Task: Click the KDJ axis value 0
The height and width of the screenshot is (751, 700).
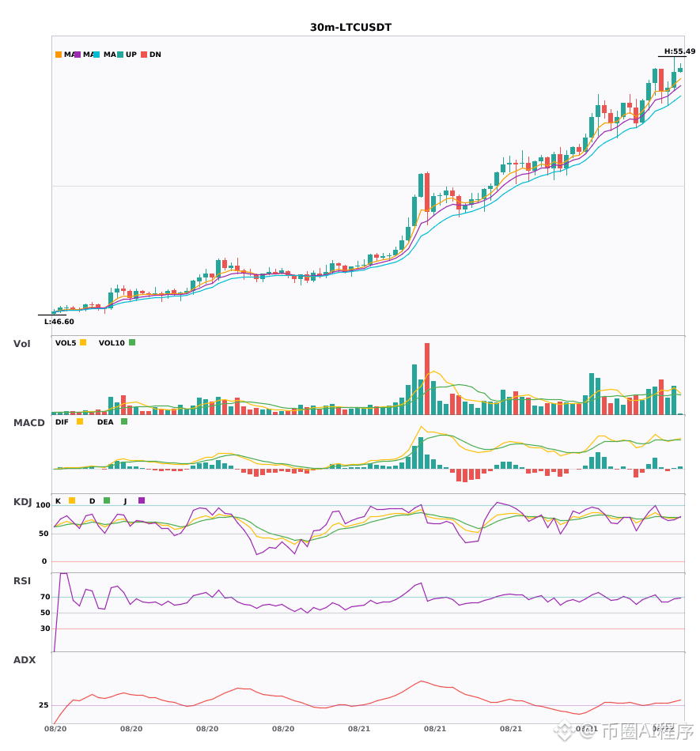Action: (x=44, y=561)
